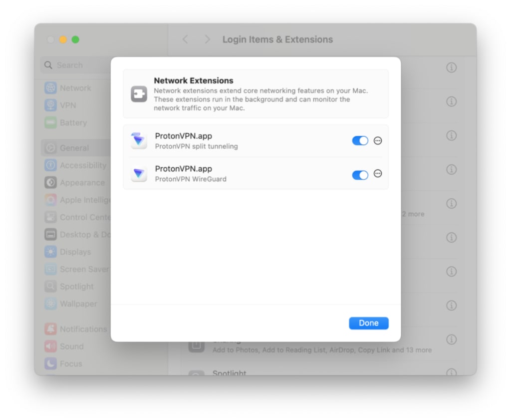Go back with the left chevron
Screen dimensions: 511x420
point(185,39)
